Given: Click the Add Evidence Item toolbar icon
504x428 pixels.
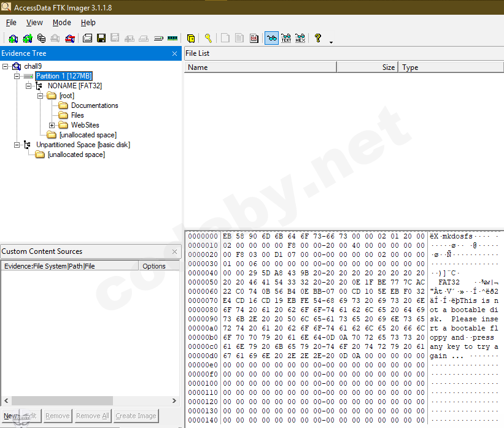Looking at the screenshot, I should coord(13,38).
